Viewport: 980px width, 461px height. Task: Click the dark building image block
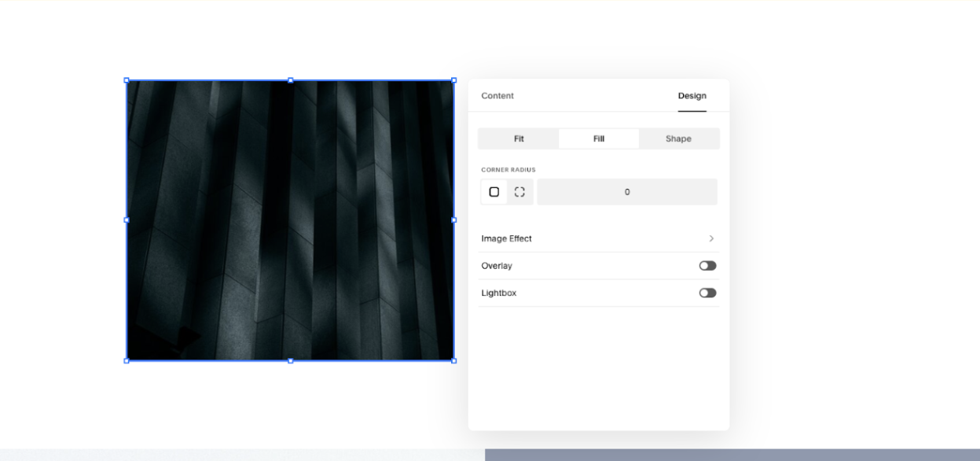pyautogui.click(x=290, y=220)
